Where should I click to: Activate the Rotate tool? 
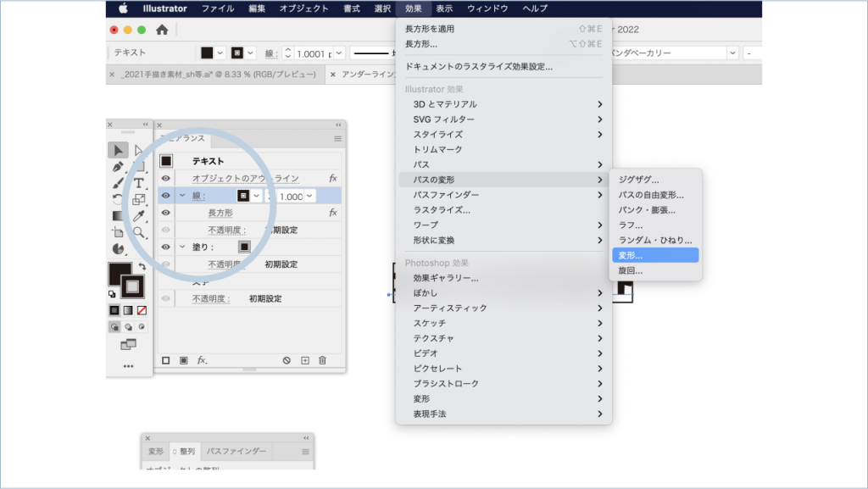[x=118, y=199]
